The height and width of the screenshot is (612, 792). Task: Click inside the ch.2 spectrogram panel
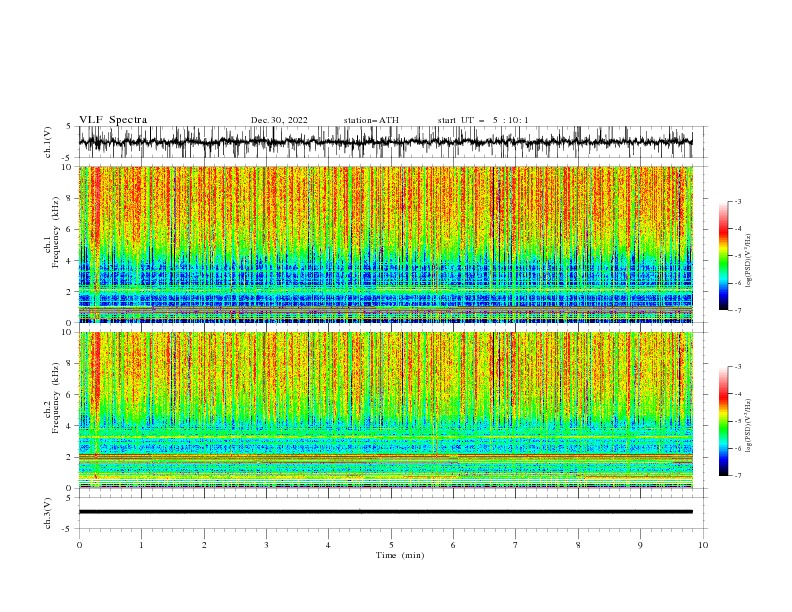coord(385,410)
